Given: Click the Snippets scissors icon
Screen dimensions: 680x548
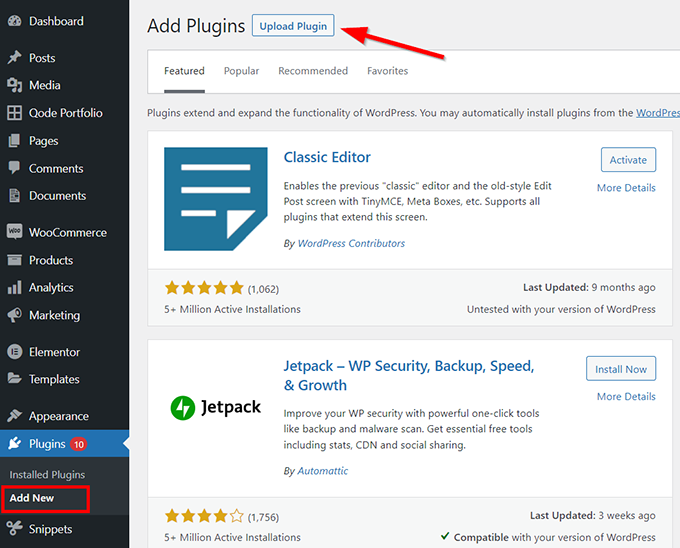Looking at the screenshot, I should click(x=14, y=528).
